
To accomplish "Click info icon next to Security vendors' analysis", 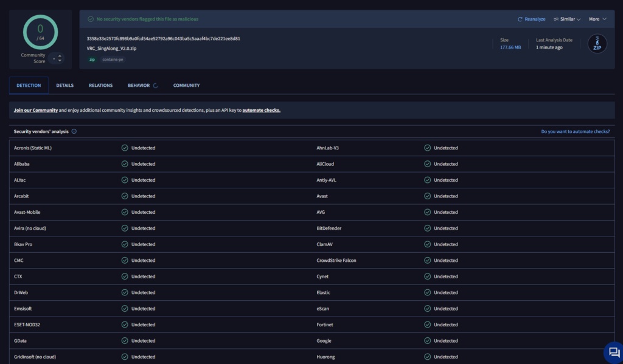I will 74,131.
